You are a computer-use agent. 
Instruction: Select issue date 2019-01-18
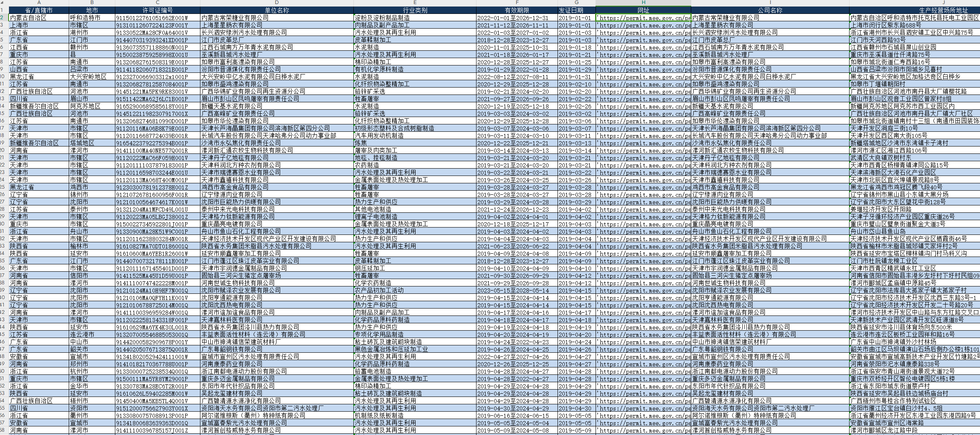point(577,47)
